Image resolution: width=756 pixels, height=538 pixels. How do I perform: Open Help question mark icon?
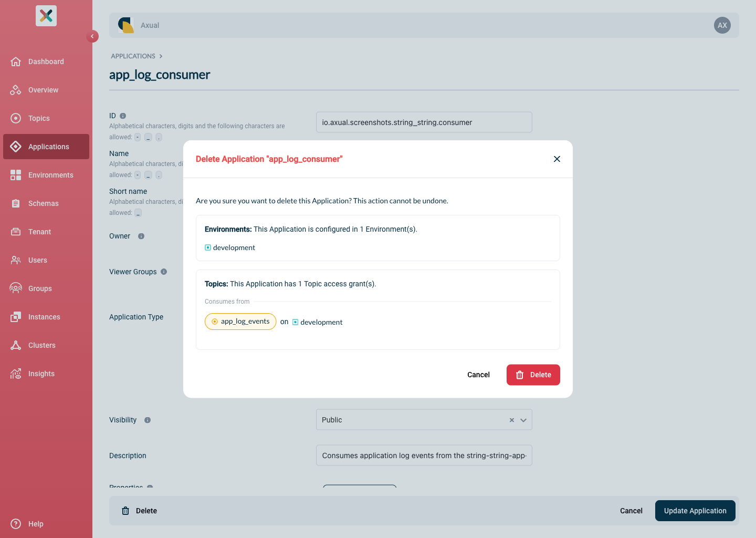(16, 524)
